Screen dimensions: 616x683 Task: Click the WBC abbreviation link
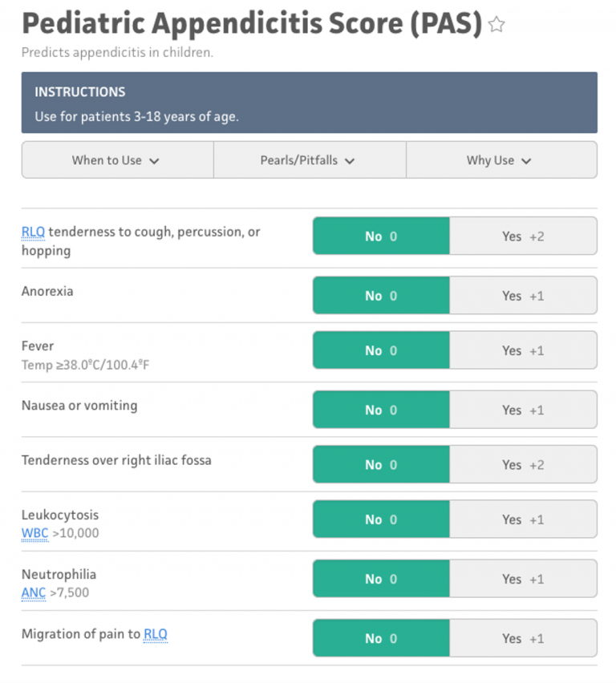tap(34, 533)
